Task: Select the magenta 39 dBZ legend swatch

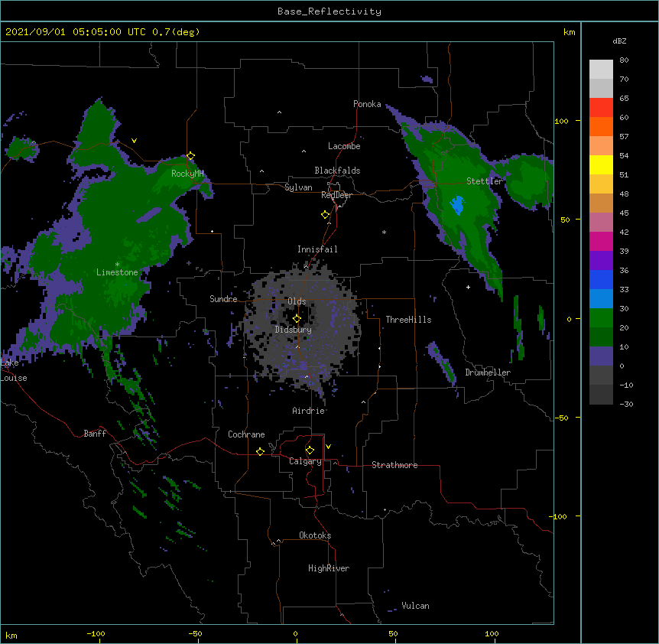Action: tap(601, 241)
